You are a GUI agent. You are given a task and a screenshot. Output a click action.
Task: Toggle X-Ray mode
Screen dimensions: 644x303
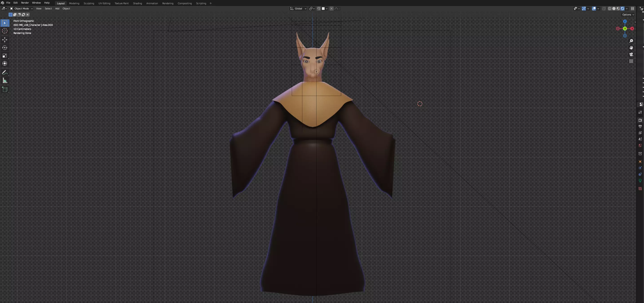[604, 9]
